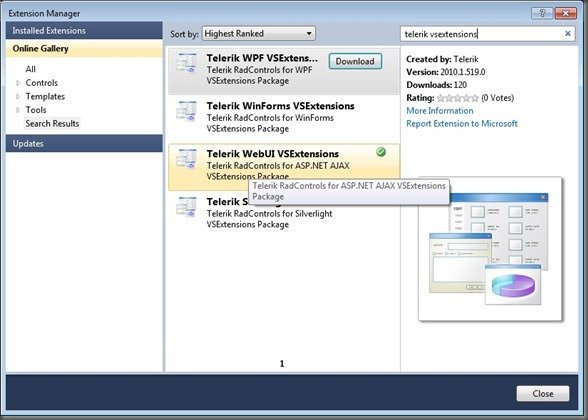Click the Created by: Telerik text
This screenshot has height=420, width=588.
coord(442,59)
